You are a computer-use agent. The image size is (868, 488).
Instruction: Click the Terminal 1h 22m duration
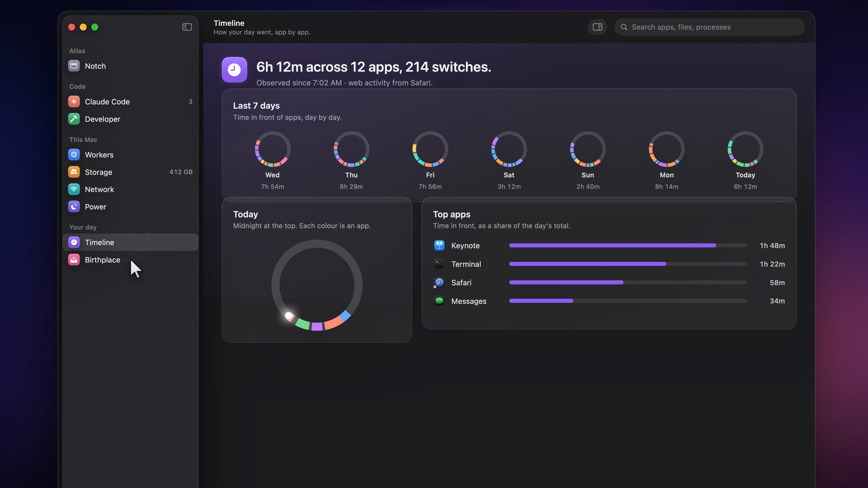point(772,264)
